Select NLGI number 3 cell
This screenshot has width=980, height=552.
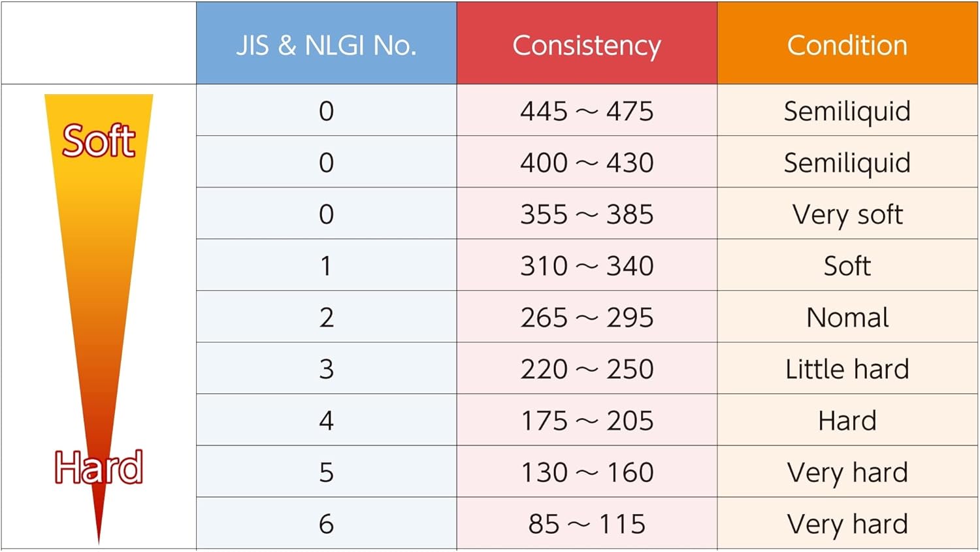[x=327, y=368]
